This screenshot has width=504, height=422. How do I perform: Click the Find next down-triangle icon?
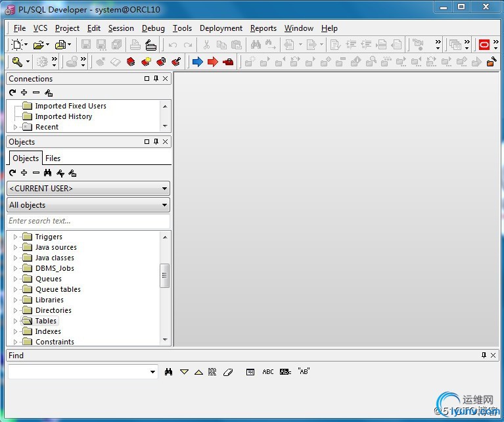tap(184, 372)
